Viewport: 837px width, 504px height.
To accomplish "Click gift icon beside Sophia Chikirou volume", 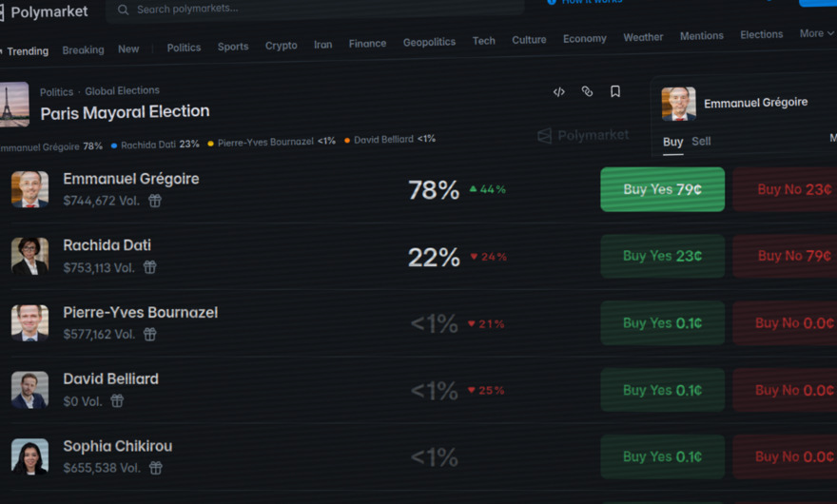I will pyautogui.click(x=155, y=468).
